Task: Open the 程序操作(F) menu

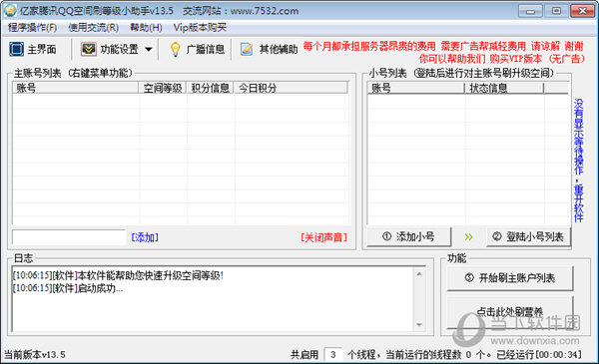Action: pos(32,28)
